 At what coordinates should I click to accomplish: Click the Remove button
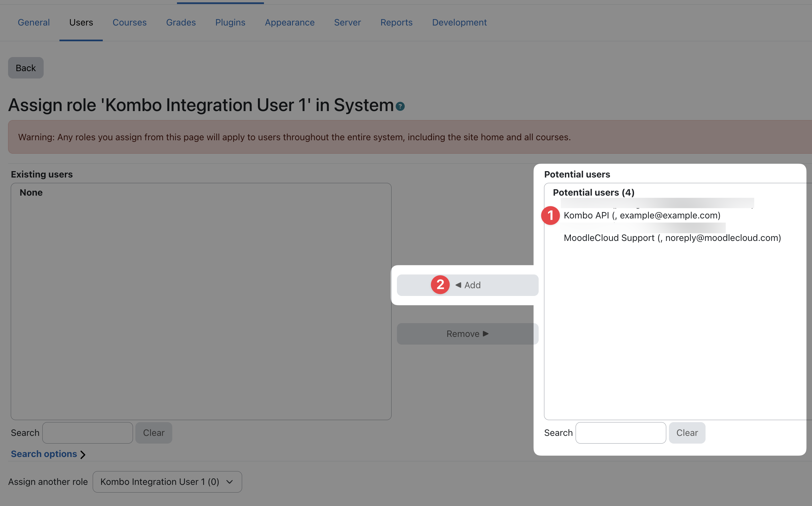point(467,334)
